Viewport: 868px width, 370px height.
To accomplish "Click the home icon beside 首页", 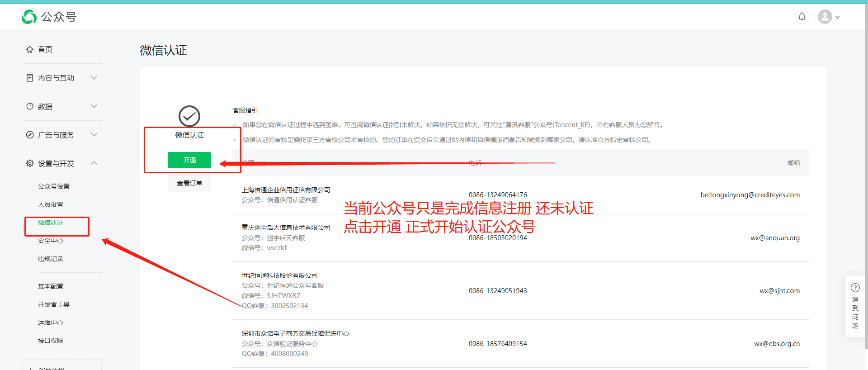I will [30, 49].
